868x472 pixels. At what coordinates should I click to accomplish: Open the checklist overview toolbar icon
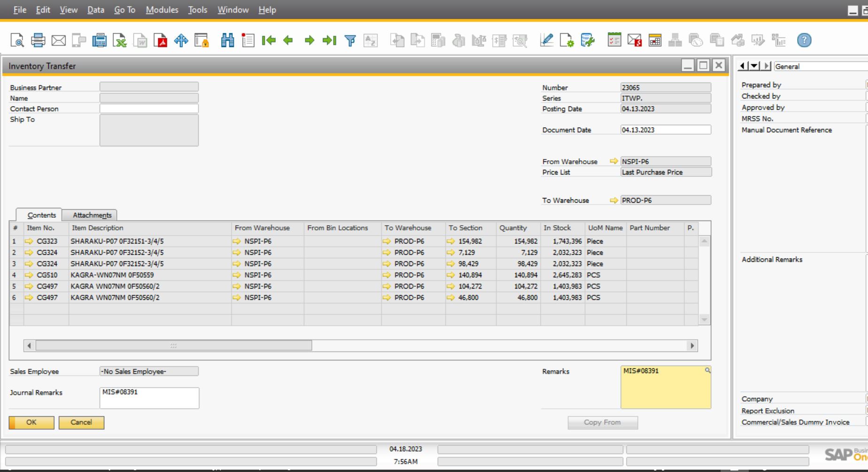point(614,40)
